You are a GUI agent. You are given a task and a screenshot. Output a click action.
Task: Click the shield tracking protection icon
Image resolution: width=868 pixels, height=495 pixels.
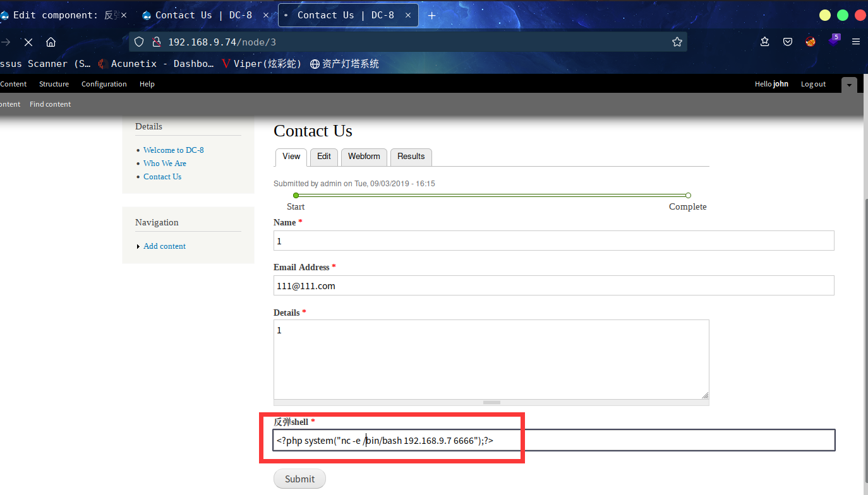[x=140, y=42]
